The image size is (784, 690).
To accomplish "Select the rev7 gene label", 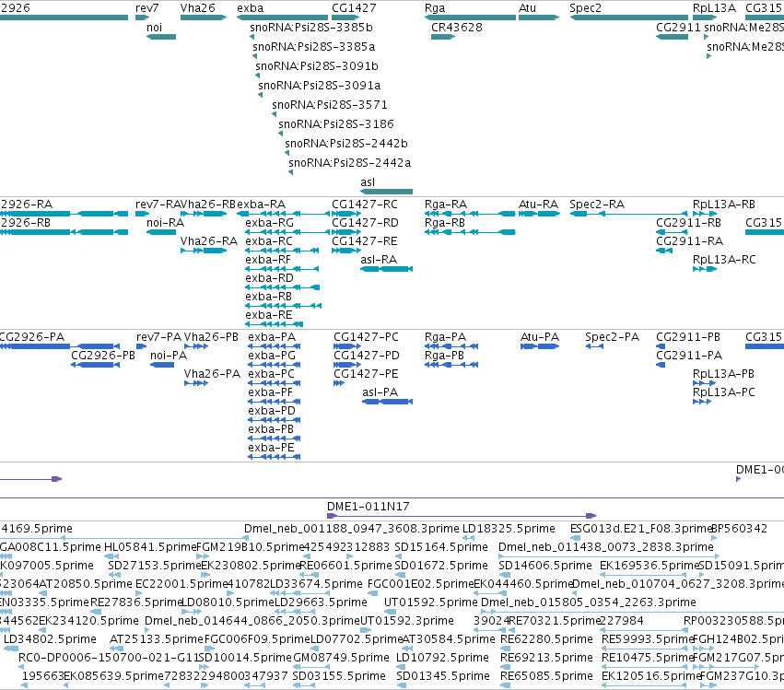I will (147, 8).
